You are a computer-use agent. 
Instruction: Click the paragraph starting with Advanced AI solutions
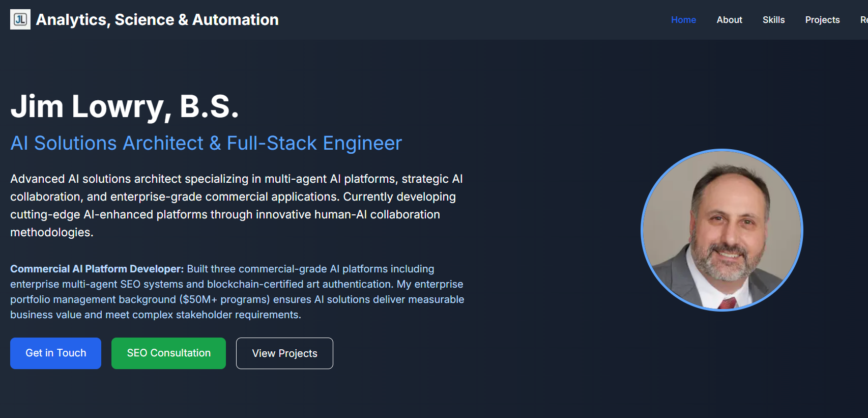236,205
